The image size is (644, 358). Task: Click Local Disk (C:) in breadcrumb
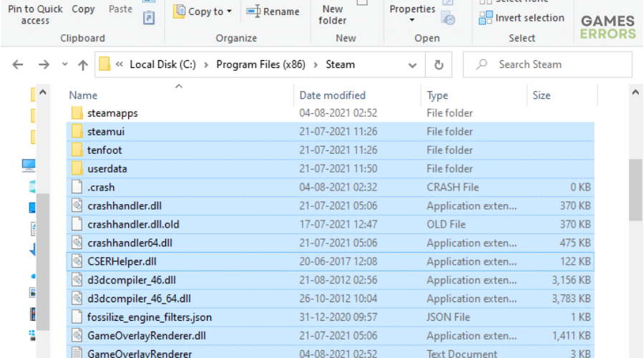pos(162,64)
